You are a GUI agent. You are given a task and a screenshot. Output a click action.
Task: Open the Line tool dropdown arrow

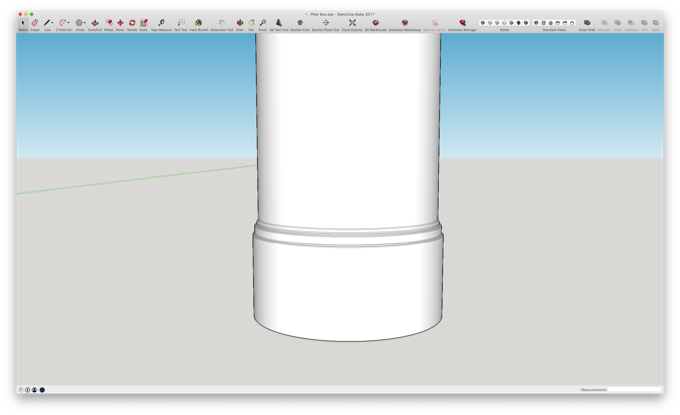(x=52, y=23)
